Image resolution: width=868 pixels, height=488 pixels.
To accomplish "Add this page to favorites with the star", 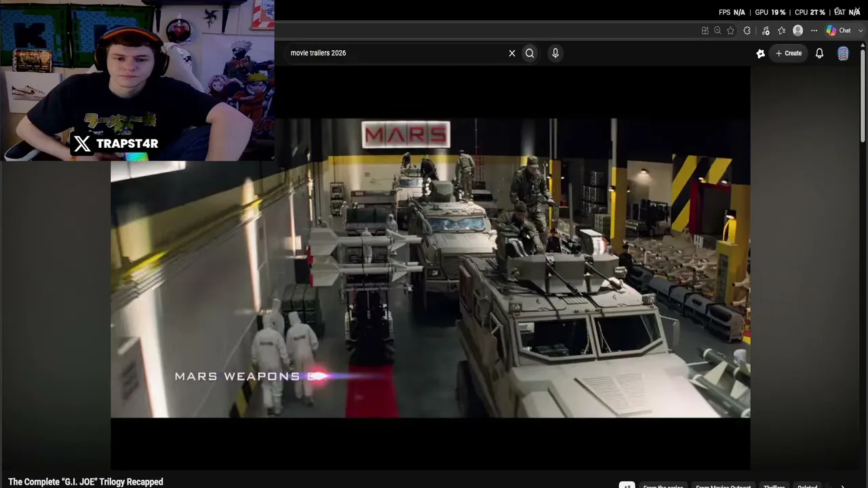I will 730,30.
